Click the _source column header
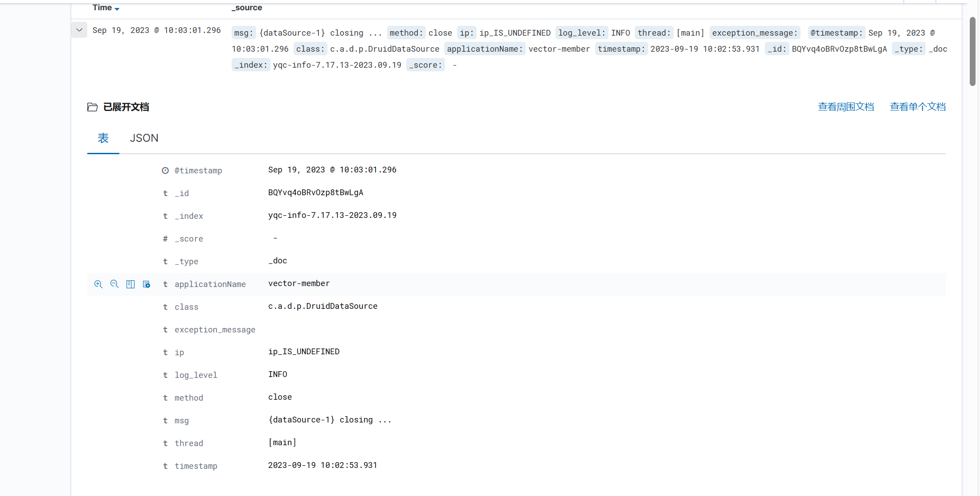The height and width of the screenshot is (496, 980). click(x=247, y=8)
